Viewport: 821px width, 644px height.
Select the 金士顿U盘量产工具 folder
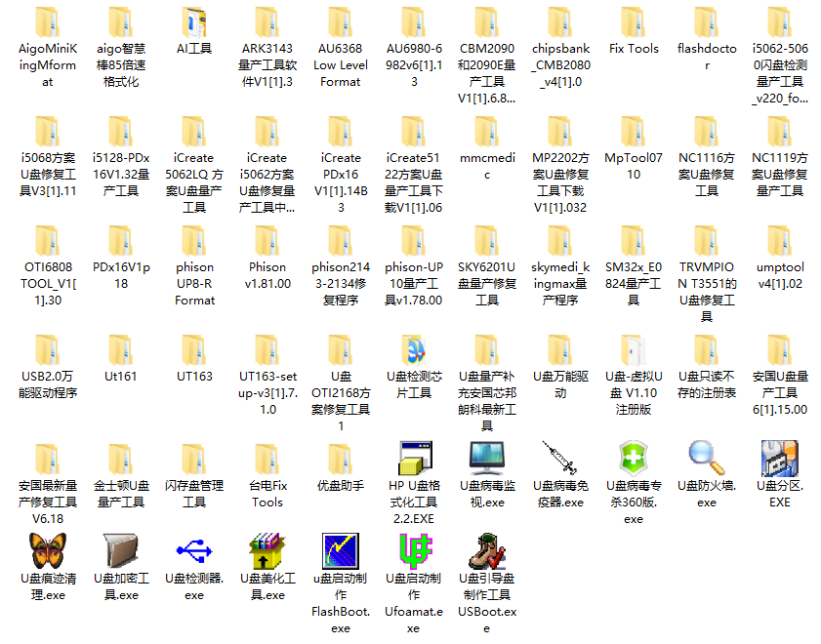(121, 459)
